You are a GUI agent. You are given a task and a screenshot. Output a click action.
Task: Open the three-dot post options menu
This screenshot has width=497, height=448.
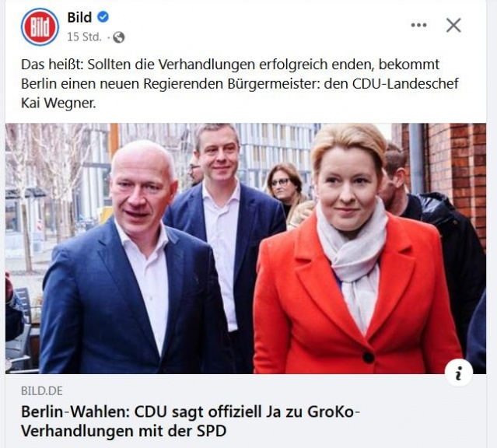tap(418, 25)
